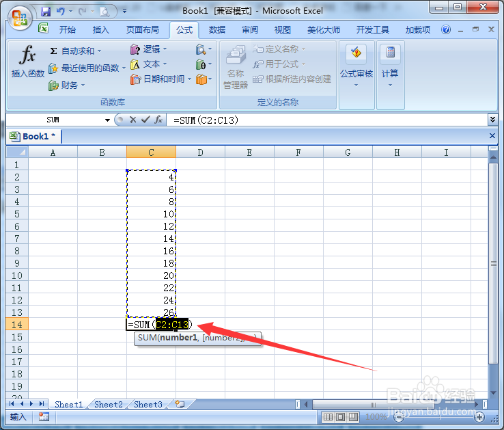Zoom out with the minus button
Image resolution: width=504 pixels, height=430 pixels.
point(399,418)
